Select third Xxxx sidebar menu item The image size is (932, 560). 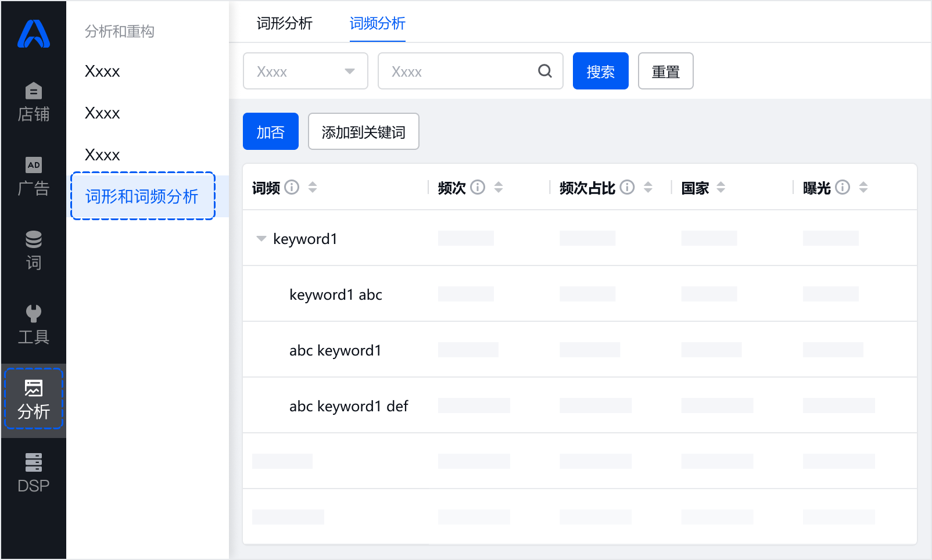[x=102, y=155]
